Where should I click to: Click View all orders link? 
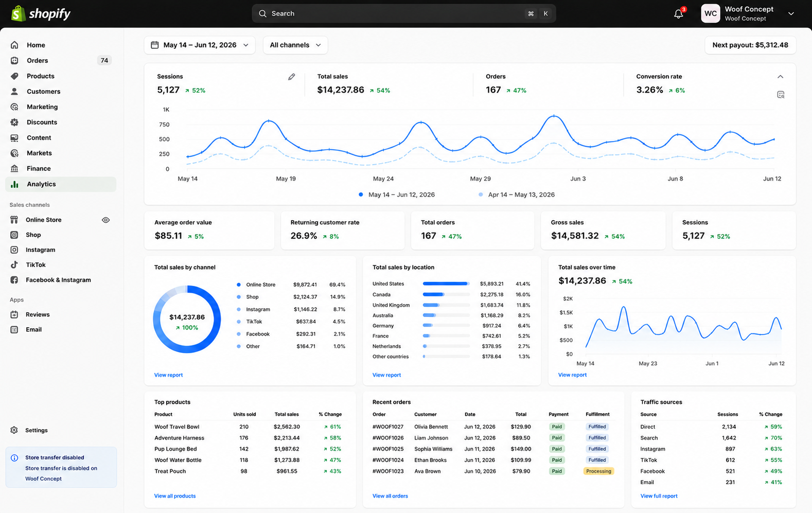tap(390, 496)
